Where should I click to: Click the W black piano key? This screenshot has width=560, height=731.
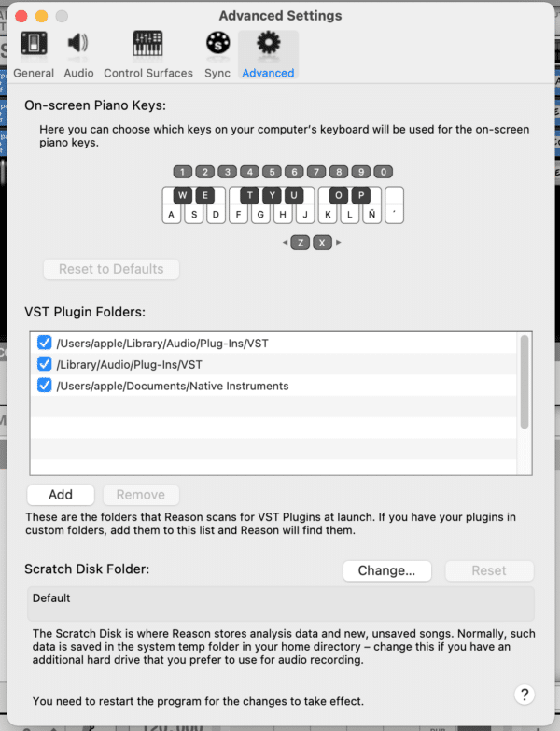(x=182, y=195)
